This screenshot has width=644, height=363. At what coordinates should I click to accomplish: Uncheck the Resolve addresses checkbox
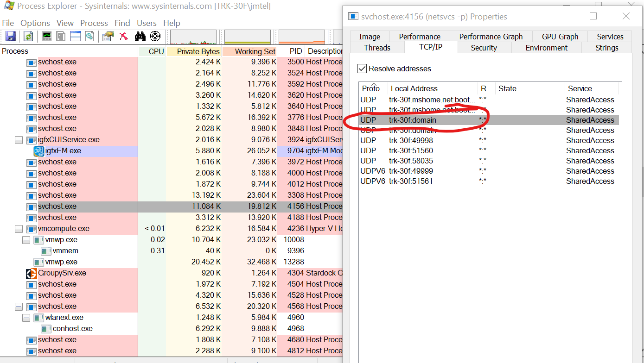point(362,69)
